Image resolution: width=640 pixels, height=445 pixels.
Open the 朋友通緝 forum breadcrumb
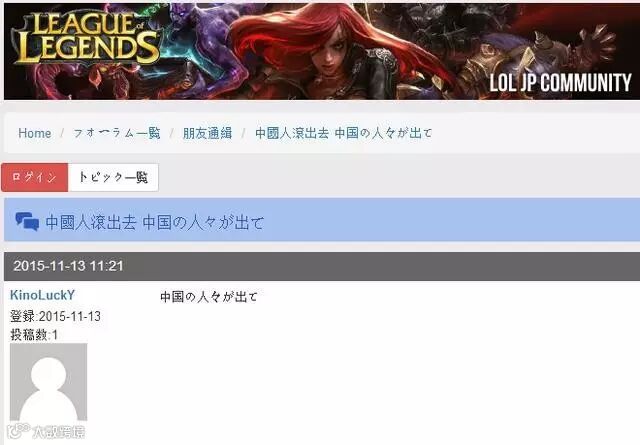click(x=207, y=133)
